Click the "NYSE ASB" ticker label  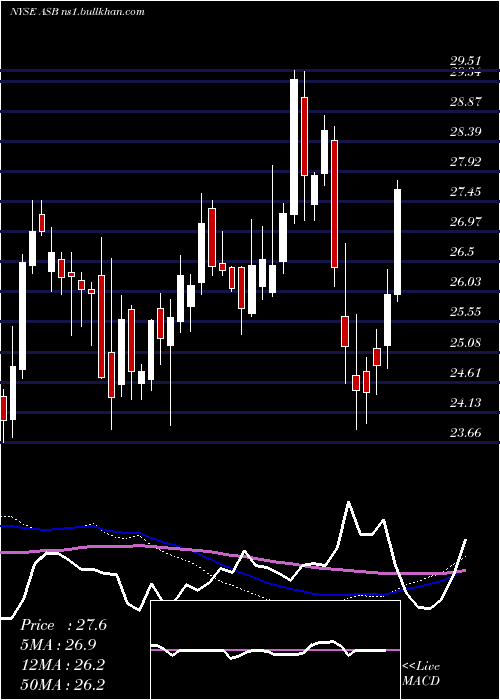34,12
